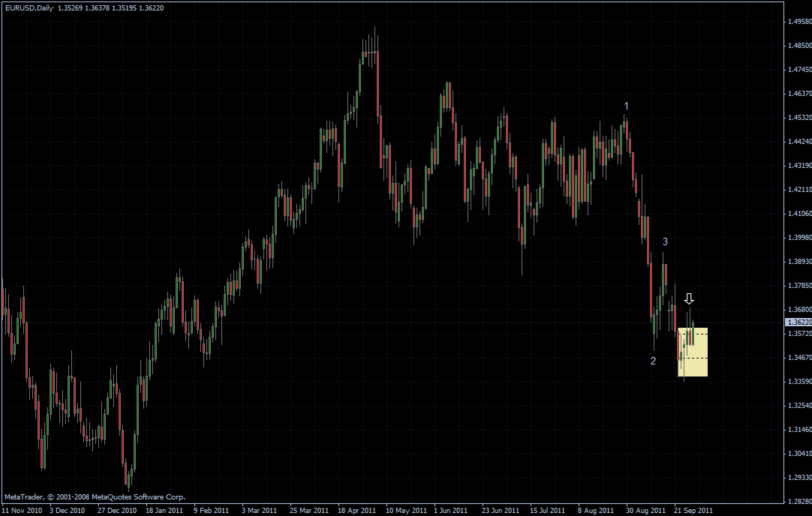The image size is (812, 516).
Task: Click the 1.43190 price axis label
Action: point(799,166)
